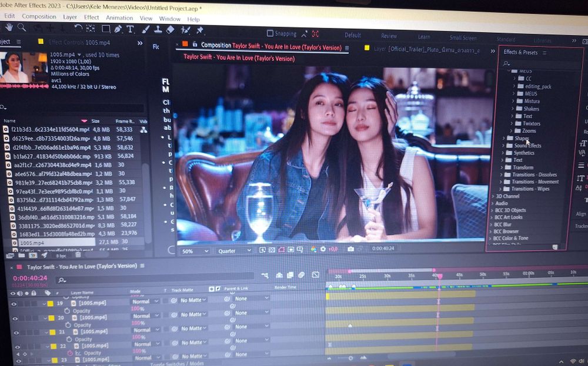
Task: Click yellow label swatch of layer 19
Action: [50, 304]
